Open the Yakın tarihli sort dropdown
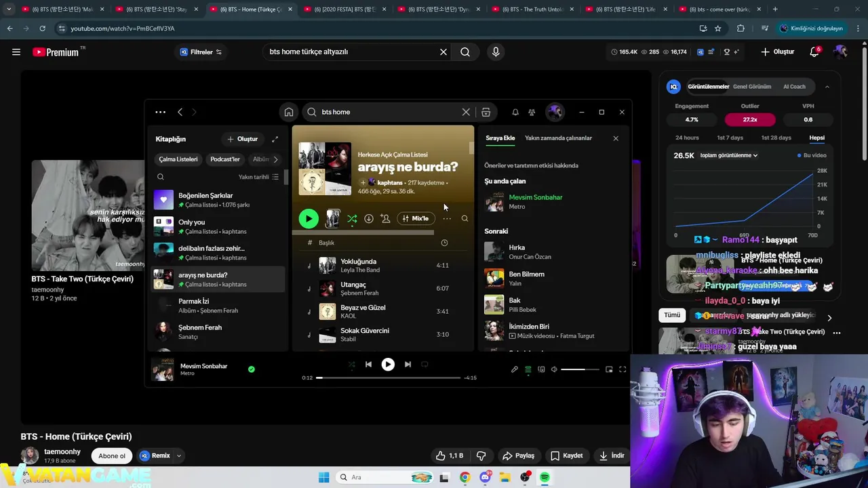Viewport: 868px width, 488px height. pyautogui.click(x=258, y=177)
